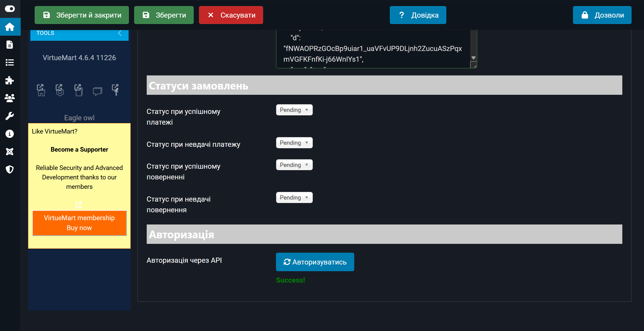Collapse the TOOLS panel chevron
644x331 pixels.
(120, 33)
